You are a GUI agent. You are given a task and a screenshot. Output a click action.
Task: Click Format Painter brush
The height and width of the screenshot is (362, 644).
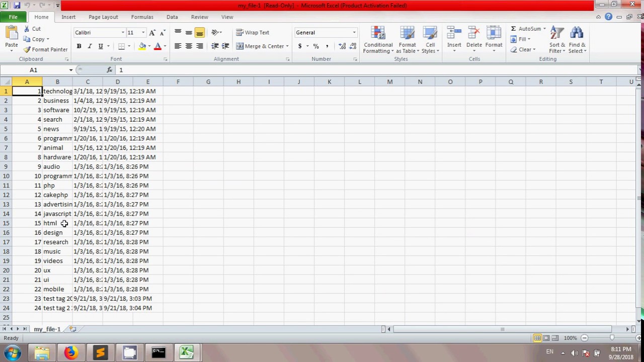[27, 49]
